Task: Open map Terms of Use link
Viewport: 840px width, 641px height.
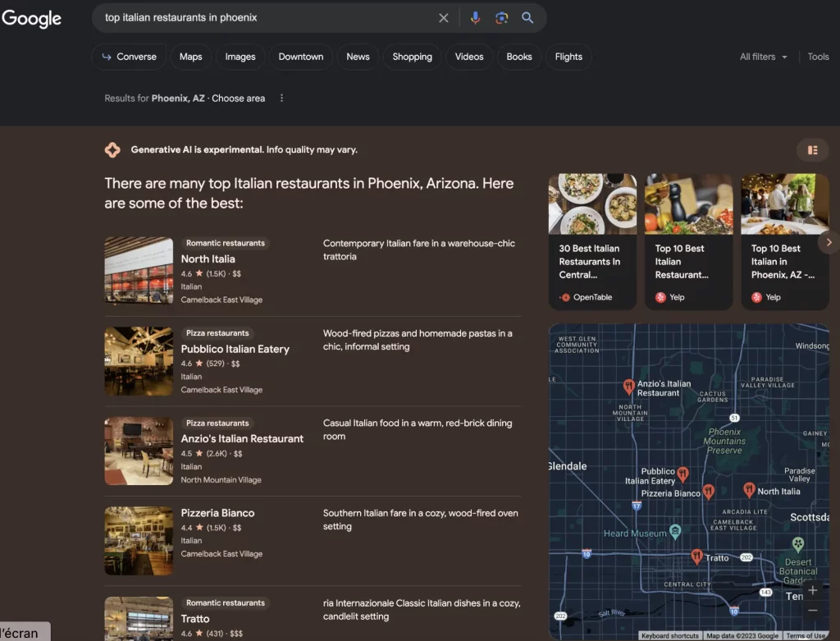Action: 806,635
